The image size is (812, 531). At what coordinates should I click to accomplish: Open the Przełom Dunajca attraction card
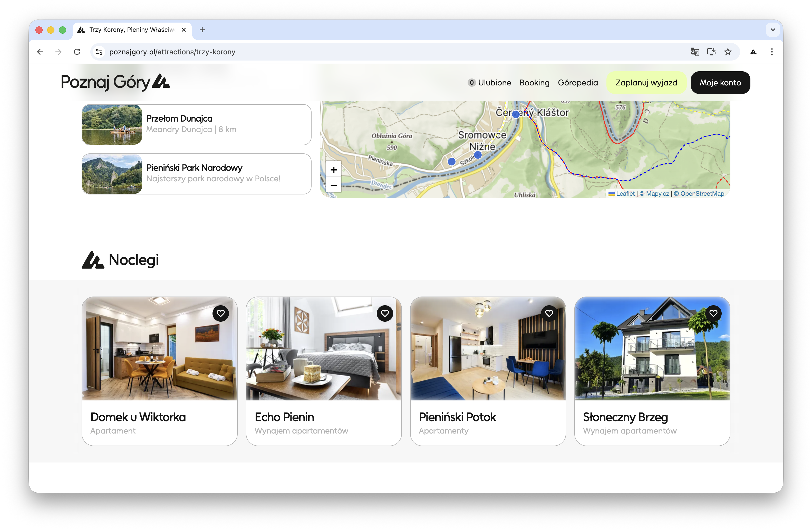pos(196,124)
